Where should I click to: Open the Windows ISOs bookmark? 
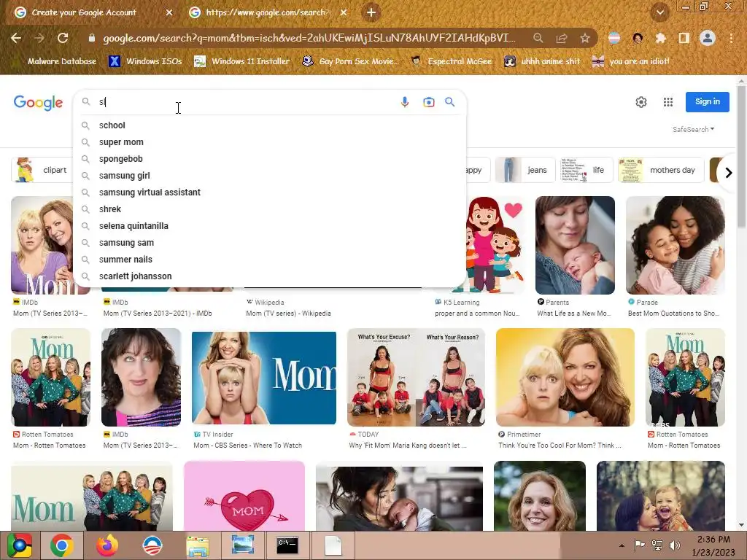tap(146, 61)
